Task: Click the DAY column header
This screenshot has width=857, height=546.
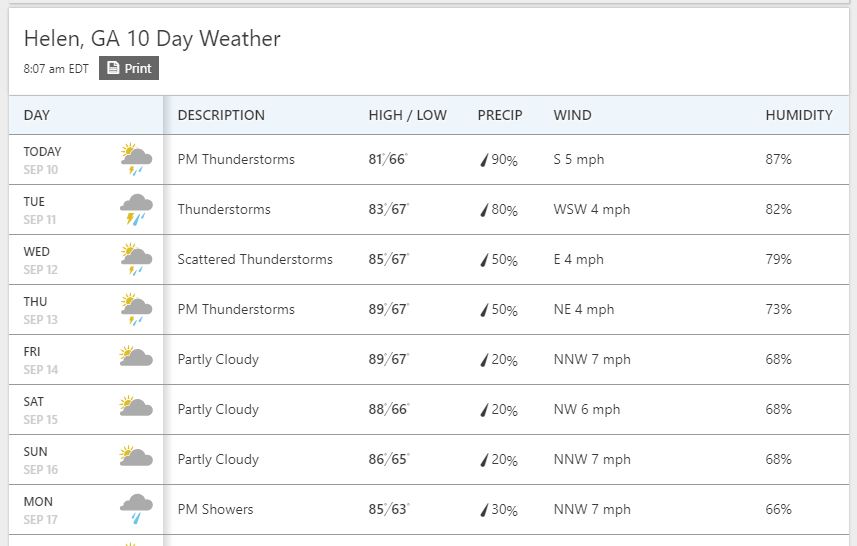Action: pyautogui.click(x=37, y=115)
